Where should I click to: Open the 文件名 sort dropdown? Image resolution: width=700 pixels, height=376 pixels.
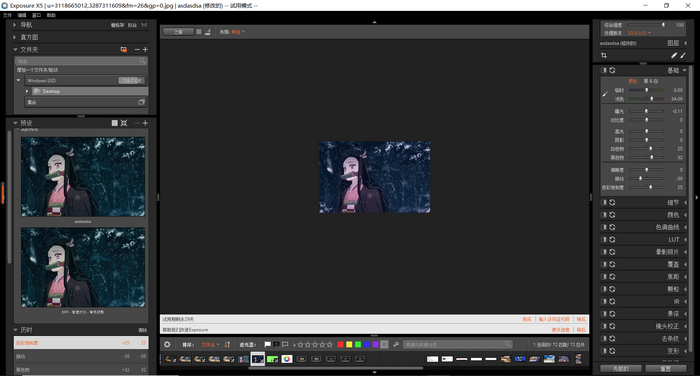pyautogui.click(x=210, y=344)
